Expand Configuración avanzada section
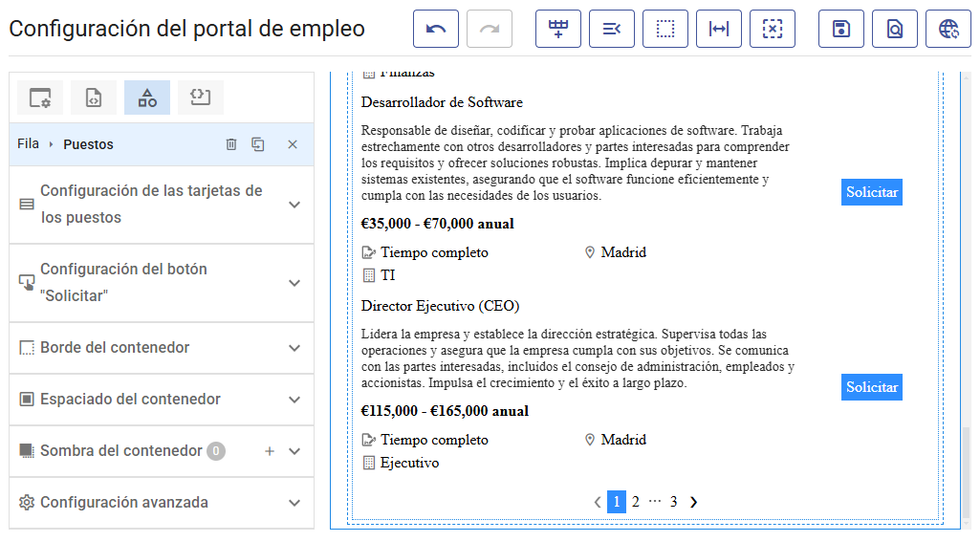This screenshot has width=980, height=542. 294,503
